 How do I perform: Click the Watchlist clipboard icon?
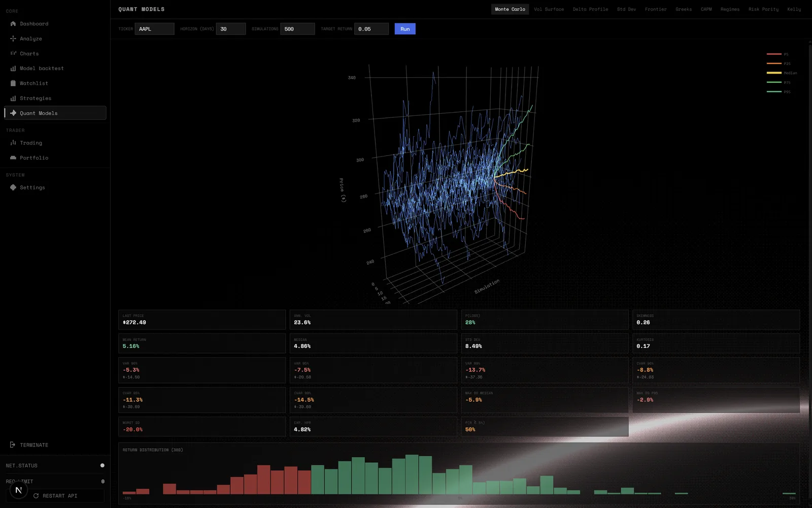(x=13, y=83)
